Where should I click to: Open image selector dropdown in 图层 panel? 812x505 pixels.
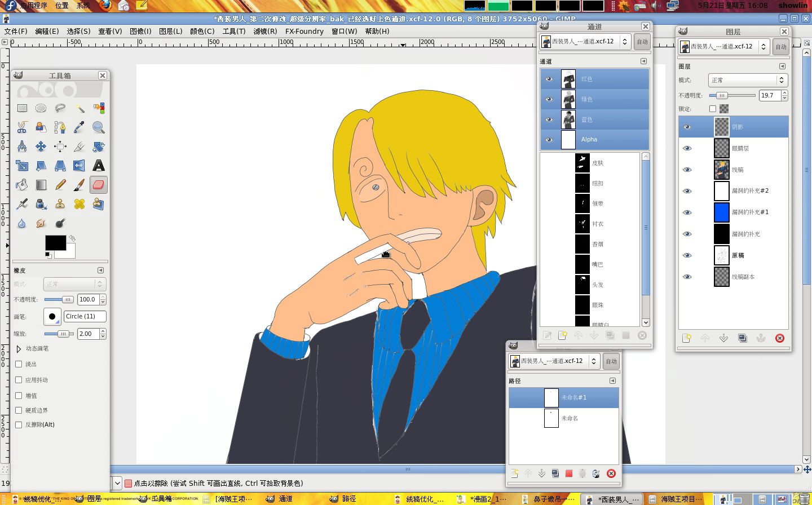(724, 46)
